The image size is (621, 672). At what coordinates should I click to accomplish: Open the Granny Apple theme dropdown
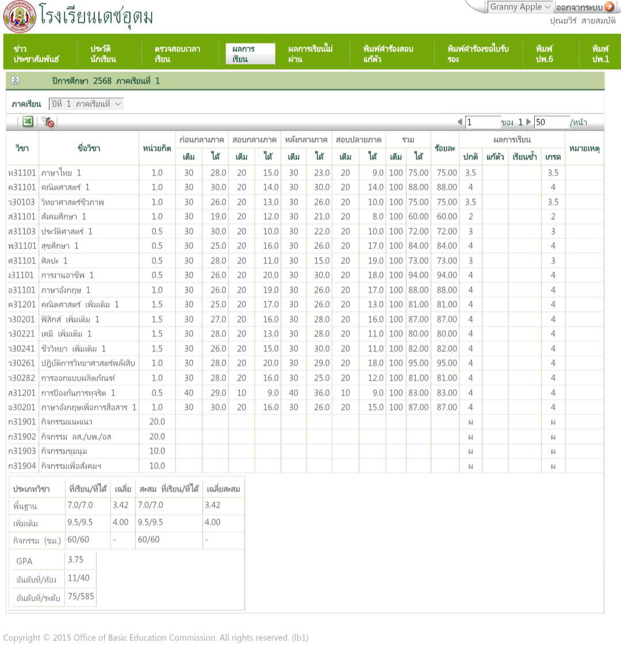(520, 7)
